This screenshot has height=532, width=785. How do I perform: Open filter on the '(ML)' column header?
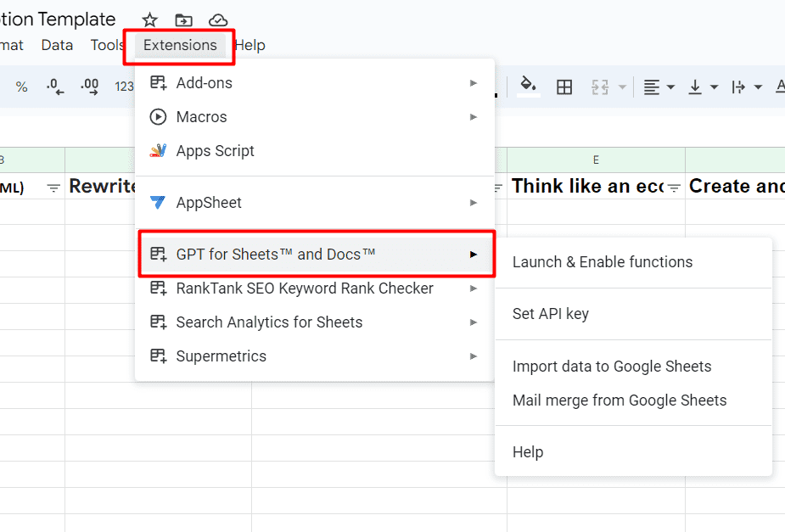tap(53, 188)
